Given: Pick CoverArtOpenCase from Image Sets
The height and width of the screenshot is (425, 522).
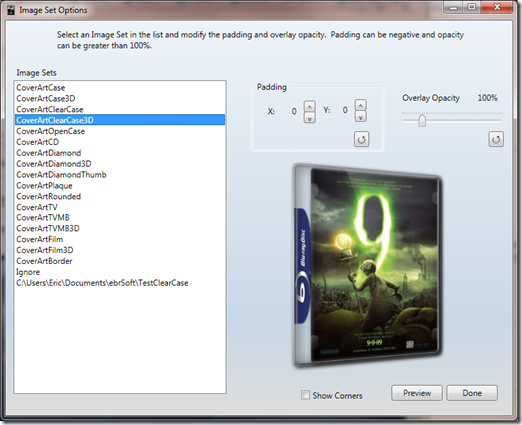Looking at the screenshot, I should point(120,131).
